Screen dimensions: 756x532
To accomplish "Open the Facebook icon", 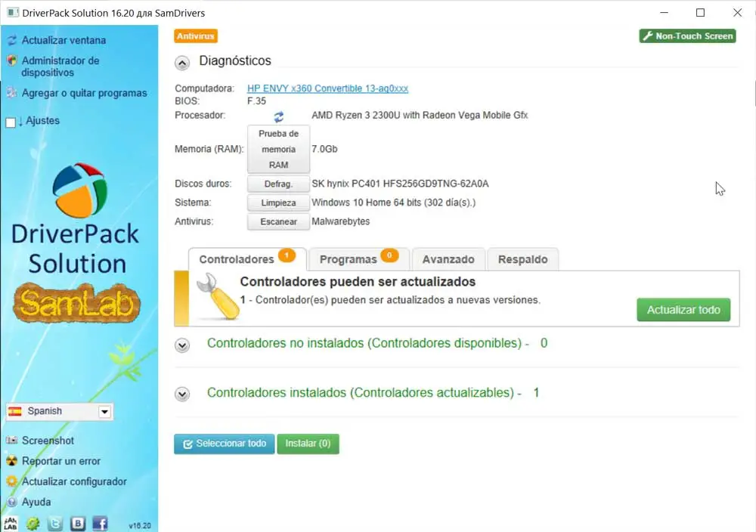I will coord(101,524).
